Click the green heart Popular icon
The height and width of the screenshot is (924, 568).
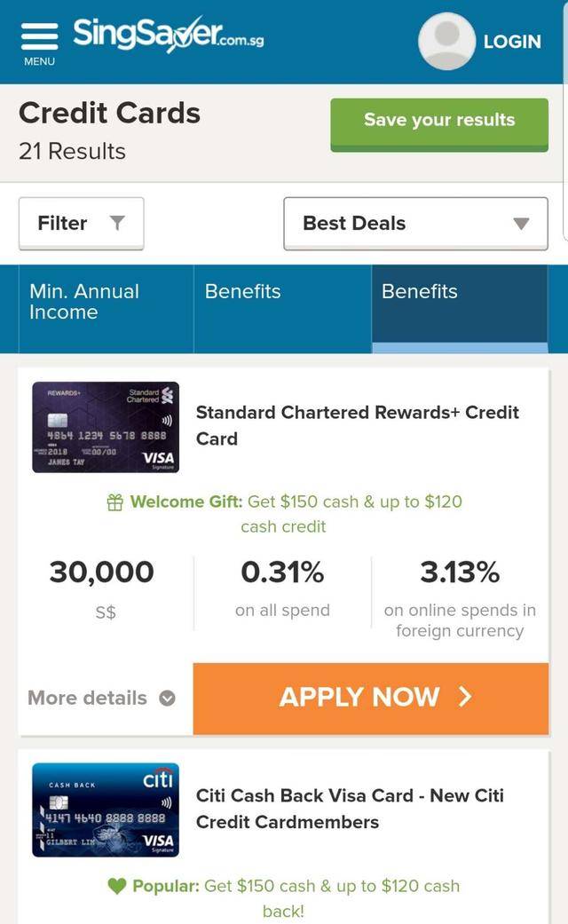click(x=117, y=887)
